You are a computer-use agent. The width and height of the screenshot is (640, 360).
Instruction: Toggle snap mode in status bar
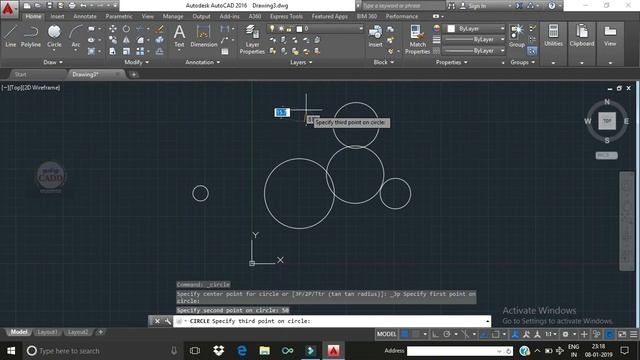click(x=416, y=334)
